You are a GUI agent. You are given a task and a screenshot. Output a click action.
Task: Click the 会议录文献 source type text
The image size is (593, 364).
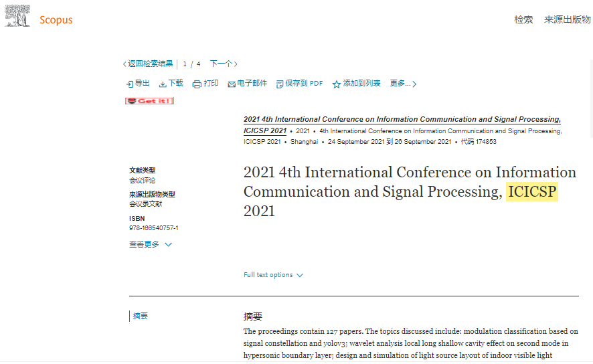point(146,203)
